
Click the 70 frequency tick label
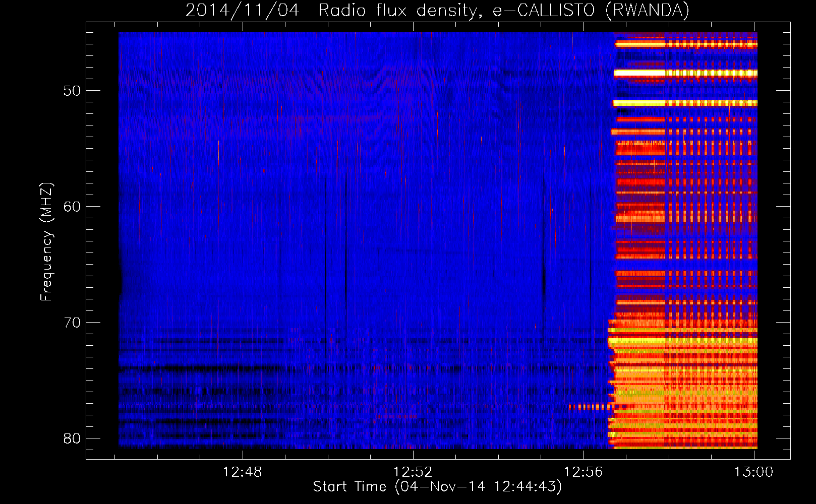(72, 323)
